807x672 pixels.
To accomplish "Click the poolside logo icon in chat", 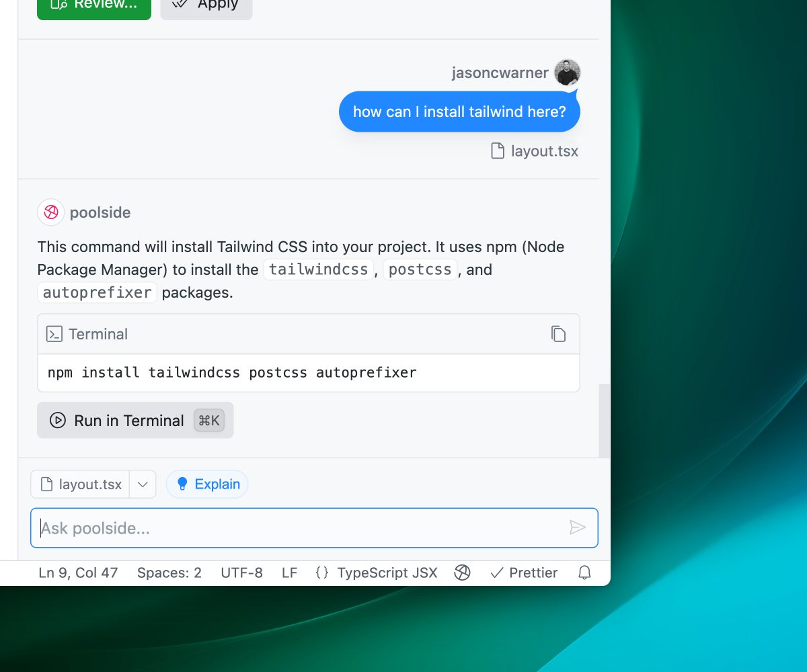I will (x=51, y=212).
